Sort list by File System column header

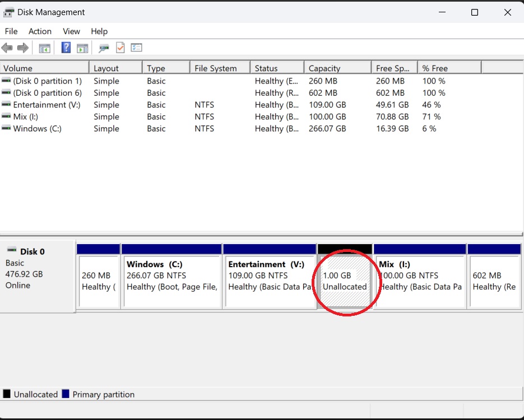pyautogui.click(x=219, y=68)
